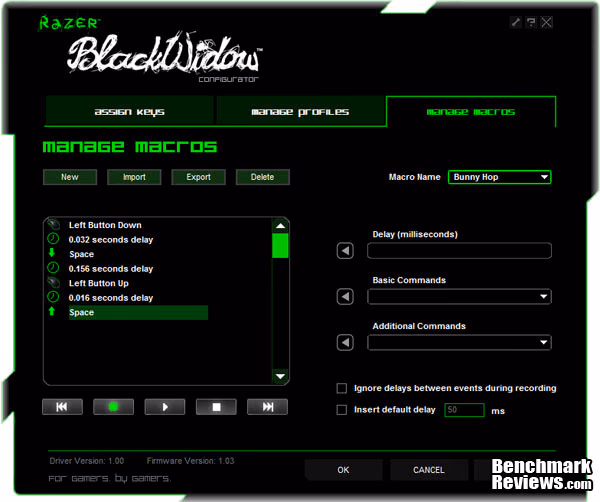Click the clock icon for 0.016 seconds delay
The width and height of the screenshot is (600, 502).
[x=53, y=297]
